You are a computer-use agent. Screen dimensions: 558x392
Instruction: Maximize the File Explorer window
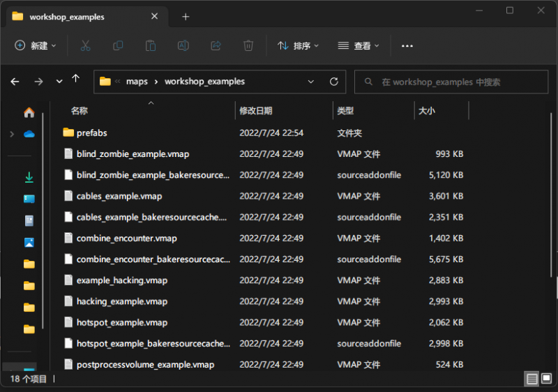click(x=510, y=10)
